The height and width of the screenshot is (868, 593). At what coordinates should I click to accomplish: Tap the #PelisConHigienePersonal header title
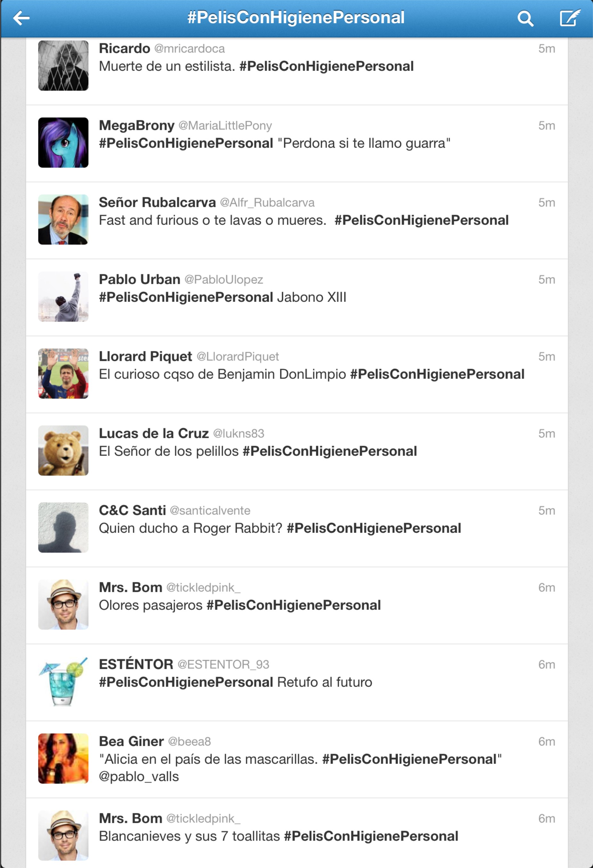[x=296, y=18]
